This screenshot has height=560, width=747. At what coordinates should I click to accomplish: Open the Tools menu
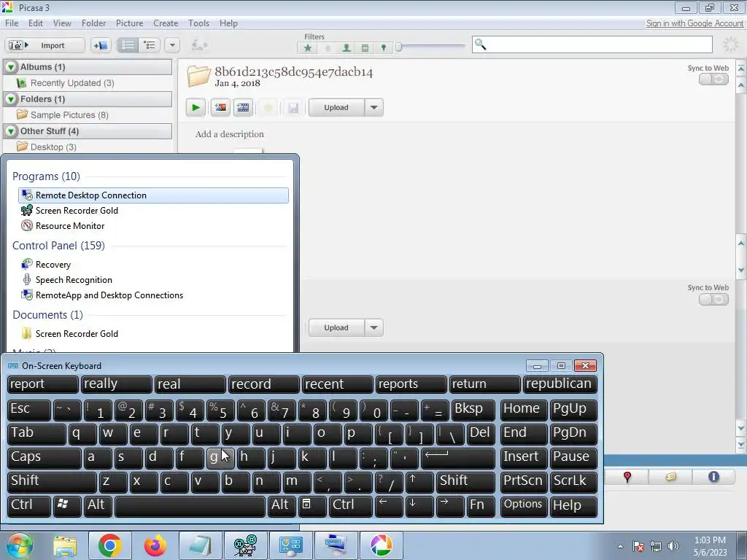tap(198, 23)
